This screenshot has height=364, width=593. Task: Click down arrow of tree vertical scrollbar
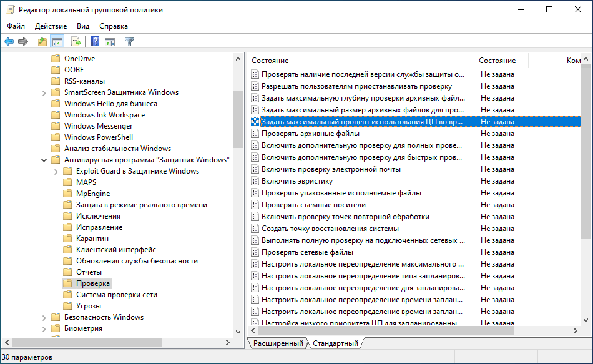238,332
